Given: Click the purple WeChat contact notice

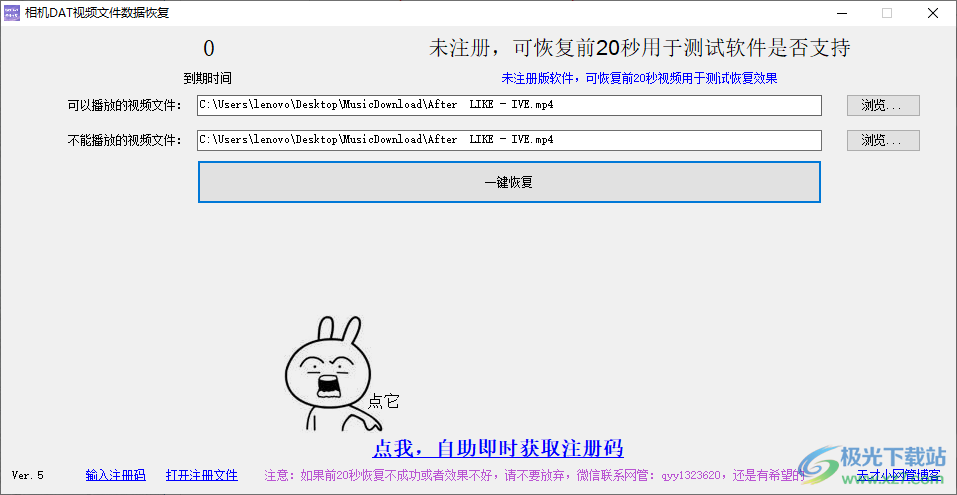Looking at the screenshot, I should 535,475.
